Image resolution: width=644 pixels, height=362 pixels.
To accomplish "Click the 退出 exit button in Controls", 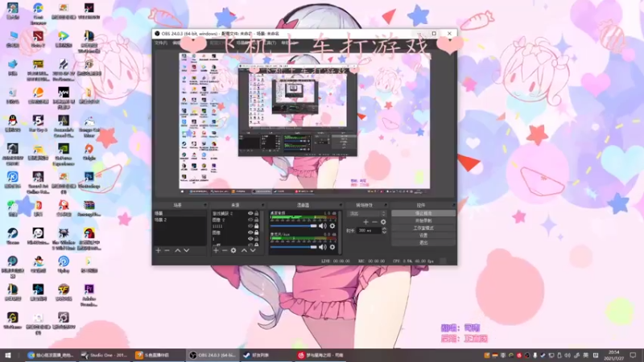I will tap(423, 243).
